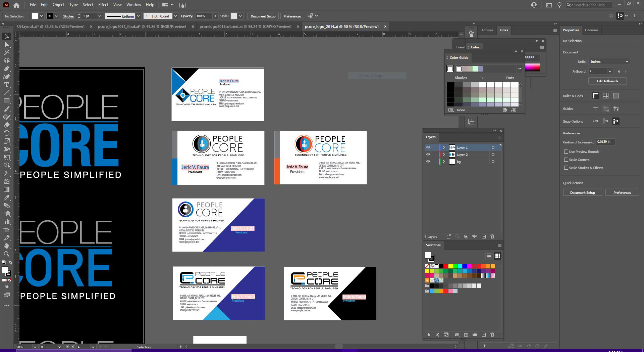
Task: Delete selection in Layers panel
Action: 492,236
